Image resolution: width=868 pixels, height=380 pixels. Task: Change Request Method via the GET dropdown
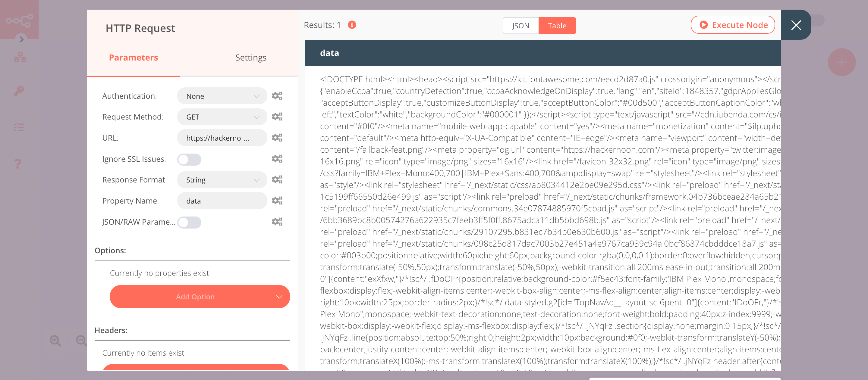pyautogui.click(x=222, y=117)
